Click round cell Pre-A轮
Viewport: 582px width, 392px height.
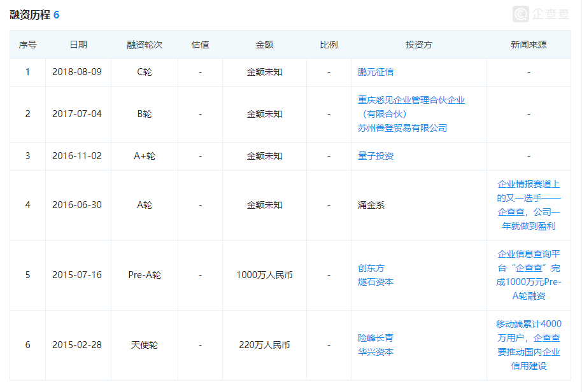click(x=145, y=275)
